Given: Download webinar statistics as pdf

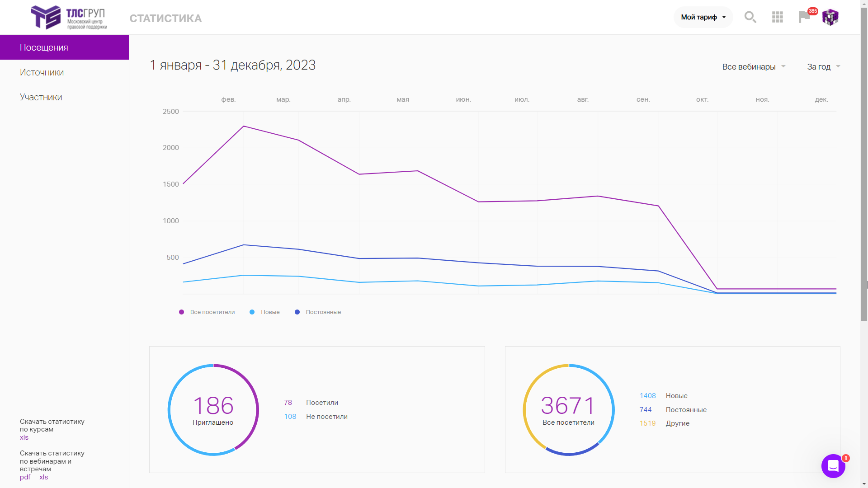Looking at the screenshot, I should (25, 477).
